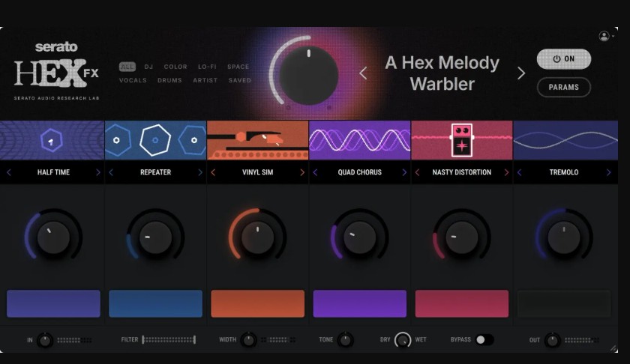
Task: Select the VOCALS preset category
Action: [133, 80]
